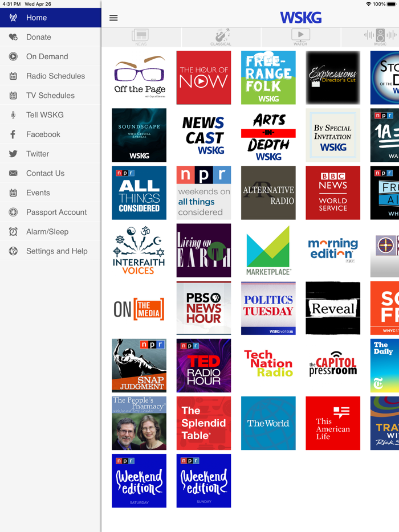The width and height of the screenshot is (399, 532).
Task: Open On Demand from the sidebar
Action: coord(51,56)
